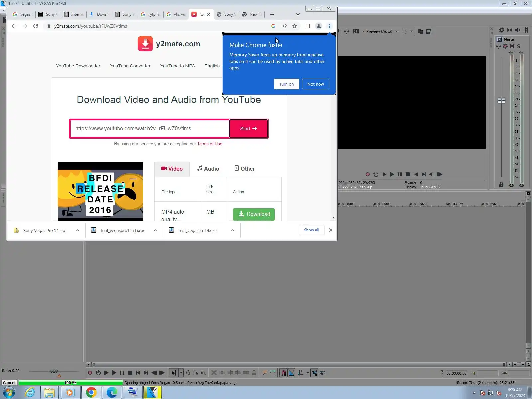Viewport: 532px width, 399px height.
Task: Toggle Automatic Crossfades button
Action: 292,373
